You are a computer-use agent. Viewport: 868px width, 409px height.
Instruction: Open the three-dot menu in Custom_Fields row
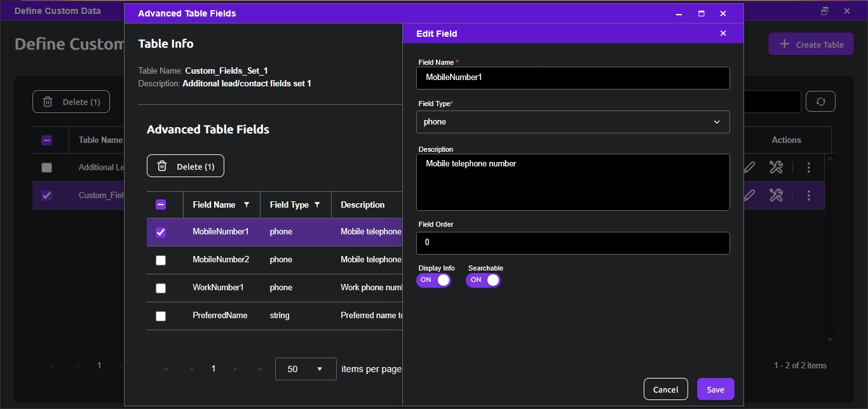pos(808,195)
